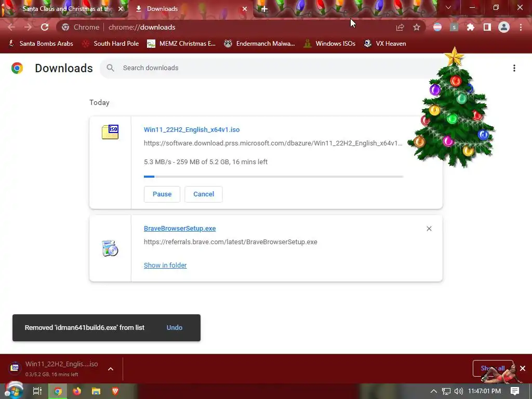The image size is (532, 399).
Task: Click Chrome icon on the taskbar
Action: click(58, 391)
